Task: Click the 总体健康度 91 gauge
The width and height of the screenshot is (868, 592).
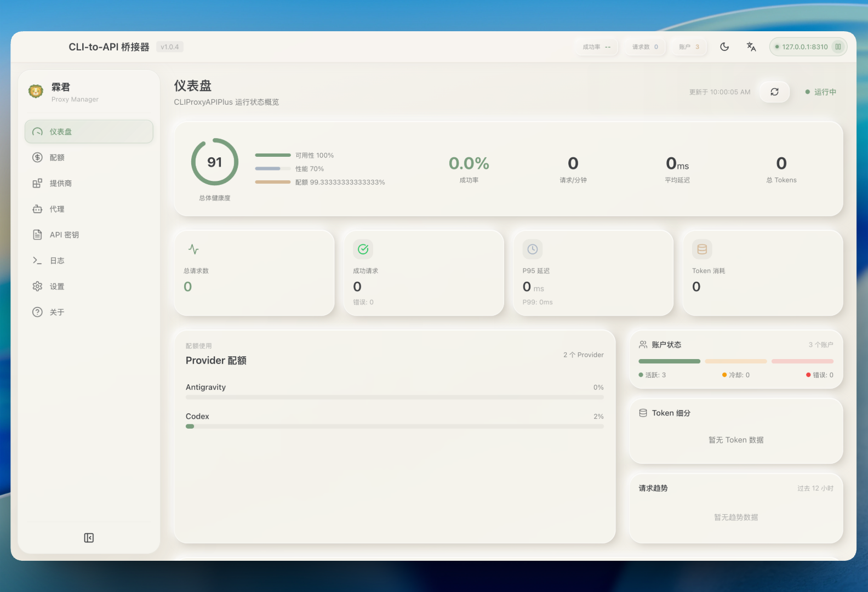Action: coord(215,162)
